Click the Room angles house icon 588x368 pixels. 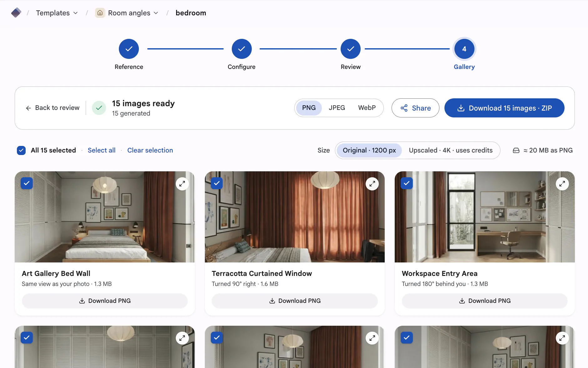100,13
